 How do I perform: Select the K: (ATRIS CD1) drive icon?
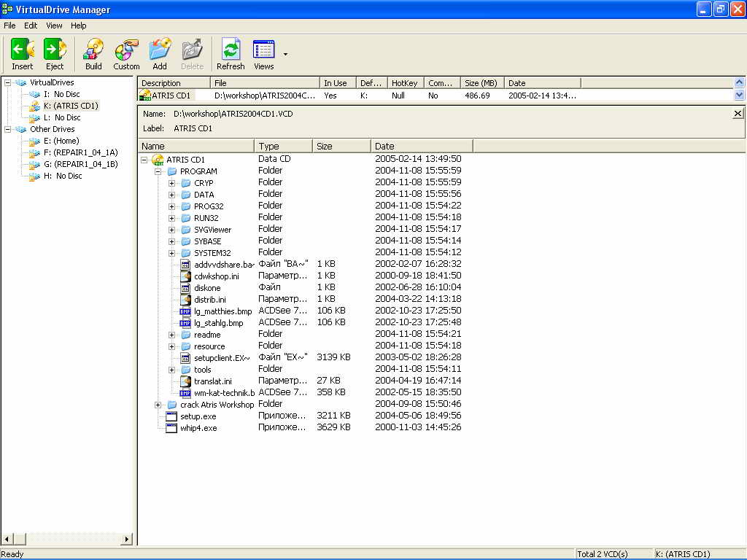pos(35,106)
